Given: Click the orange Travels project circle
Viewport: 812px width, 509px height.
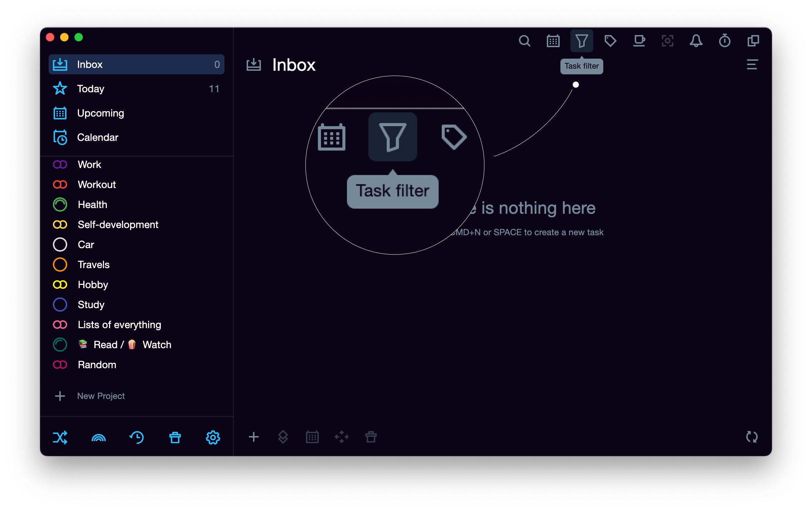Looking at the screenshot, I should point(60,265).
